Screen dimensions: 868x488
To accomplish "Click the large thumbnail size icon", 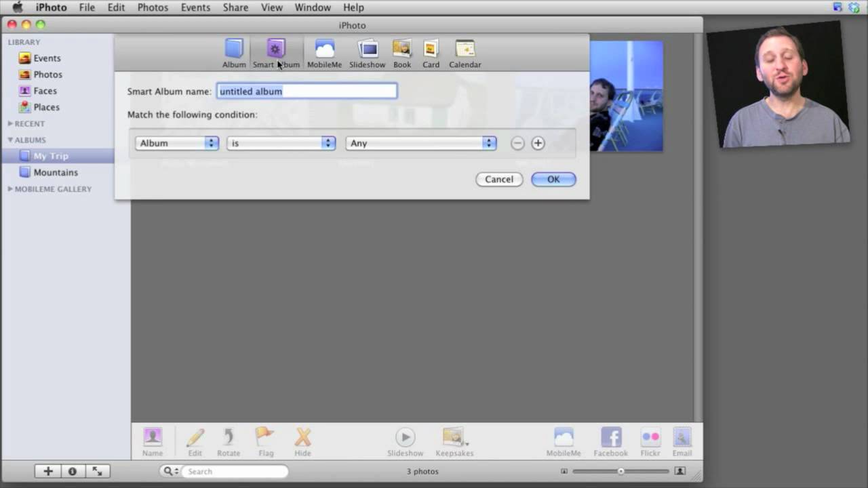I will pyautogui.click(x=680, y=471).
